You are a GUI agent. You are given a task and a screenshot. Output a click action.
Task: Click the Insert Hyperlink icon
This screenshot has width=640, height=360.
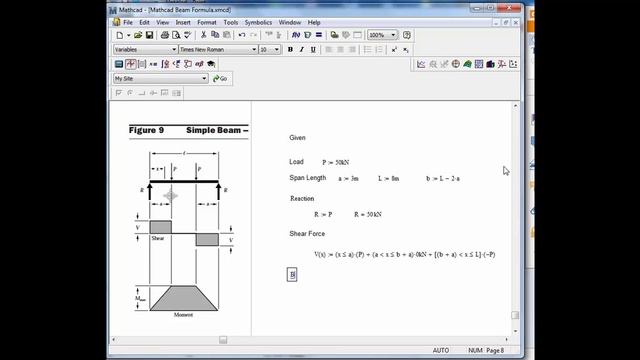coord(334,36)
